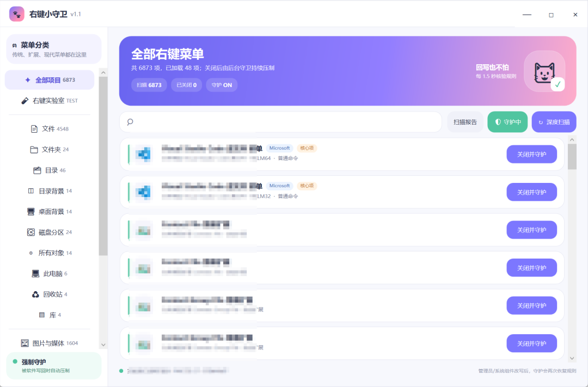Click the 已关闭 0 pill
This screenshot has width=588, height=387.
pos(186,85)
